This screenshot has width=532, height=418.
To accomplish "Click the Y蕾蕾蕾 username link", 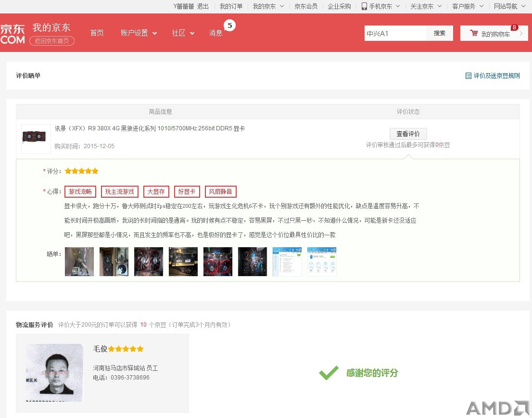I will click(184, 6).
